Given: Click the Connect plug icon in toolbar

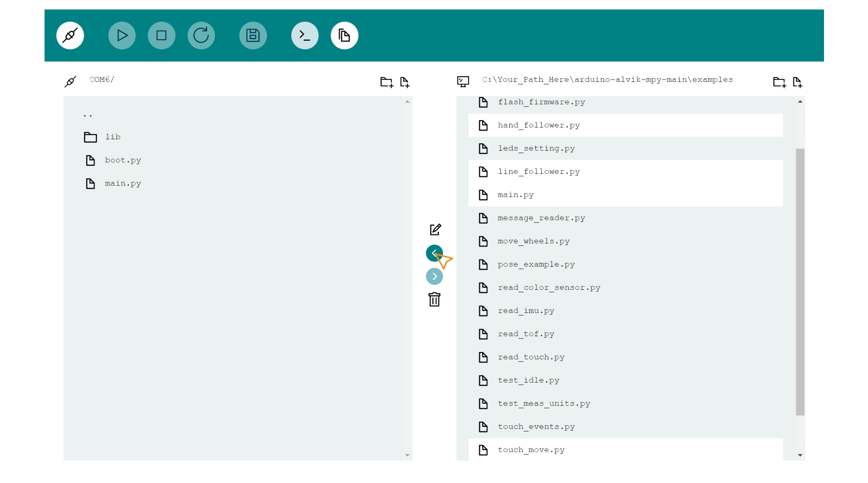Looking at the screenshot, I should [x=70, y=35].
